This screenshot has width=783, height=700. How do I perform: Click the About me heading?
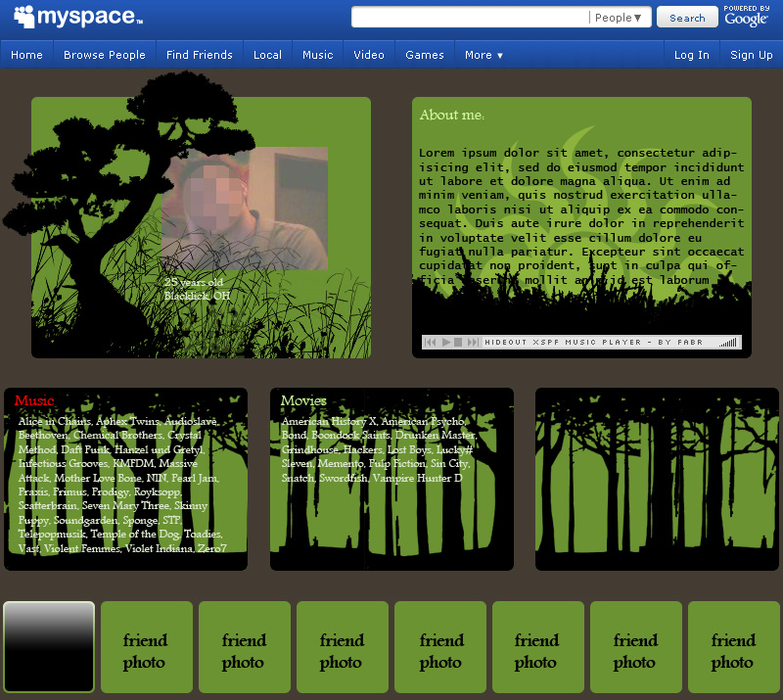pyautogui.click(x=452, y=115)
